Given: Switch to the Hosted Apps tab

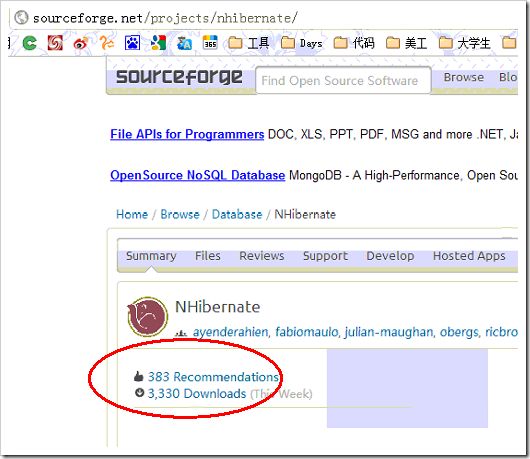Looking at the screenshot, I should tap(469, 256).
